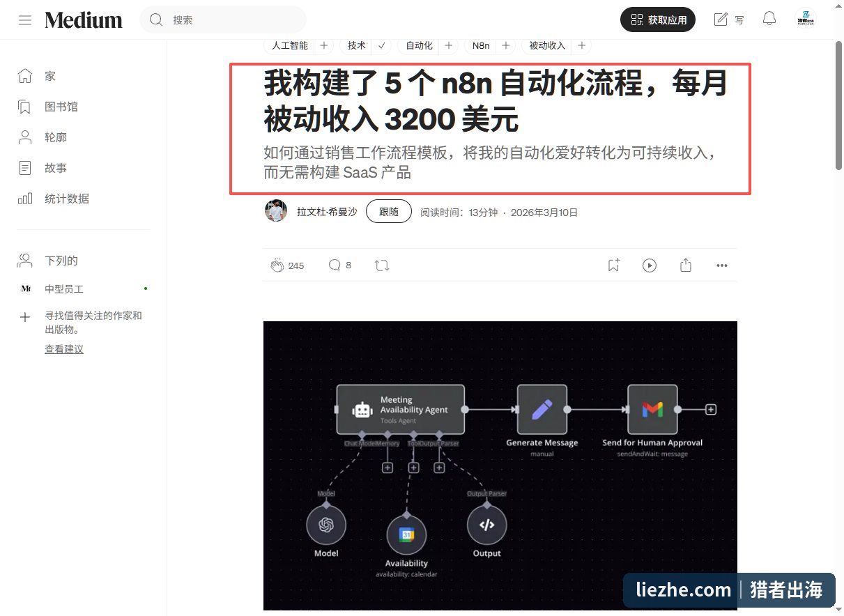Click the 阅读时间：13分钟 text

click(459, 213)
